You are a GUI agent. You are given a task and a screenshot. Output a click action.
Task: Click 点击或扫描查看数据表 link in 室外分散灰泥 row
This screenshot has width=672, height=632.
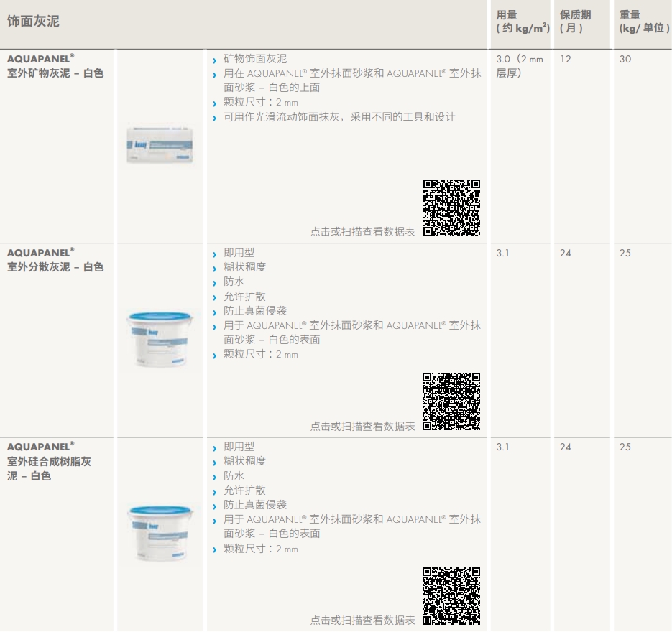click(362, 426)
